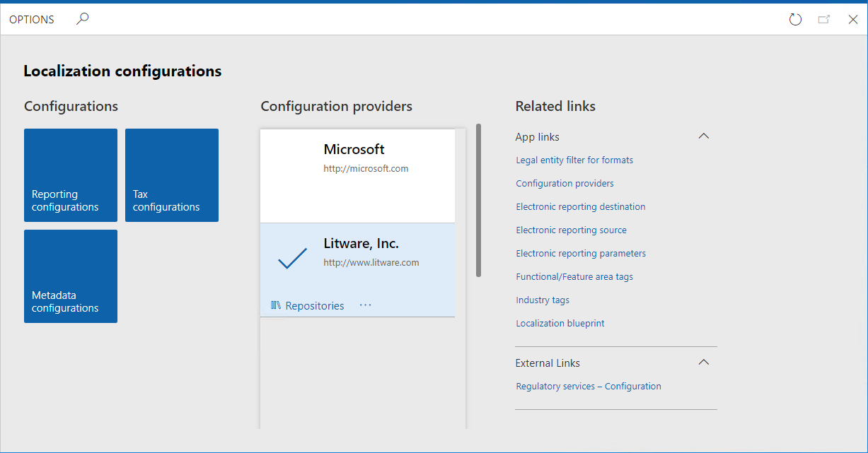This screenshot has height=453, width=868.
Task: Close the page with the X icon
Action: 853,20
